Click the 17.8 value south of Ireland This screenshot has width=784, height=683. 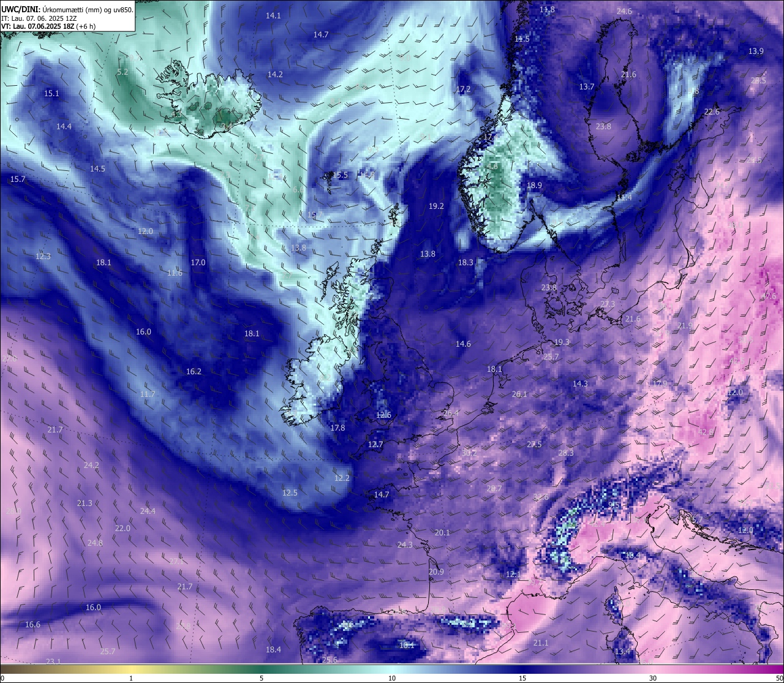pyautogui.click(x=337, y=428)
